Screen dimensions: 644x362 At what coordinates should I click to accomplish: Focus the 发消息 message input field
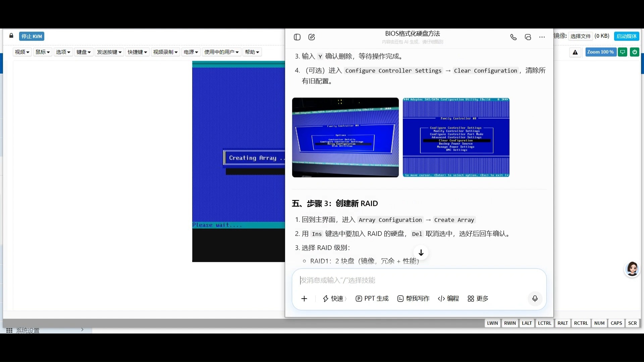coord(419,280)
